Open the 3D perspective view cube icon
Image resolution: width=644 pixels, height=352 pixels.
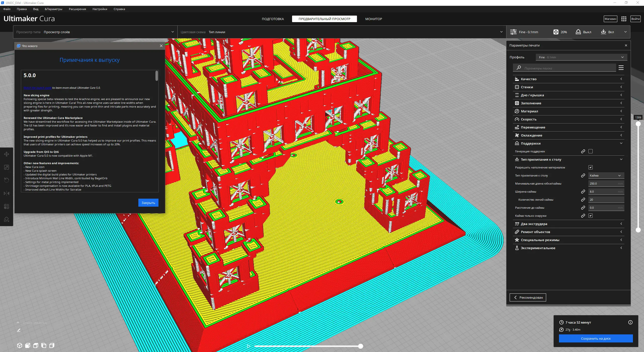tap(20, 345)
